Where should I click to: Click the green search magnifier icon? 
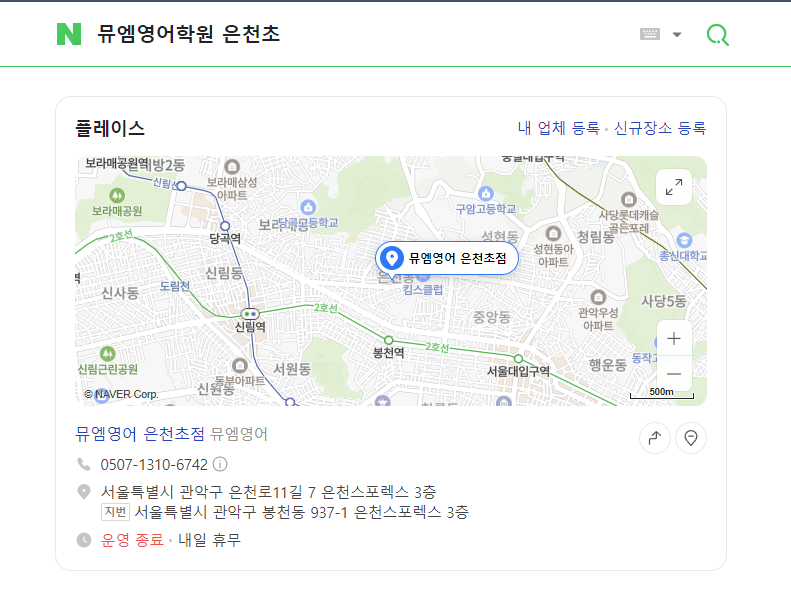(x=717, y=35)
